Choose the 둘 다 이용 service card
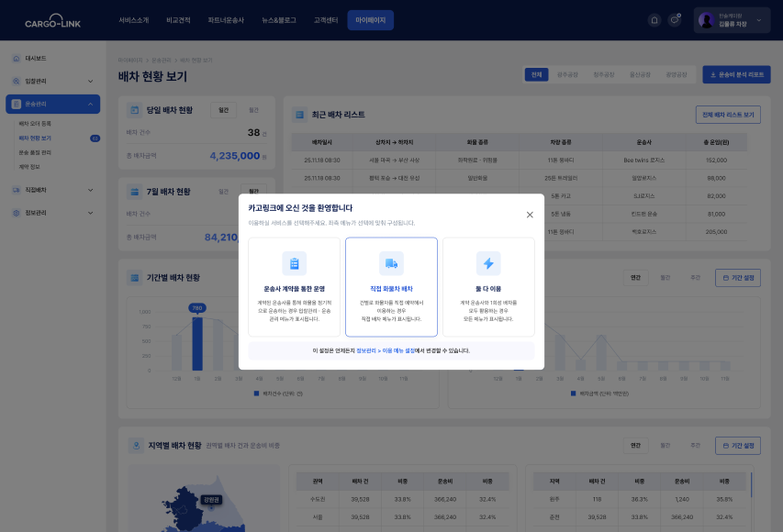Viewport: 783px width, 532px height. coord(488,287)
